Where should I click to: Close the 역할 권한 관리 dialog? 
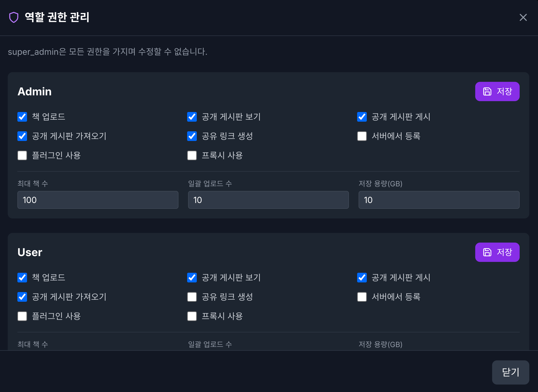point(523,17)
